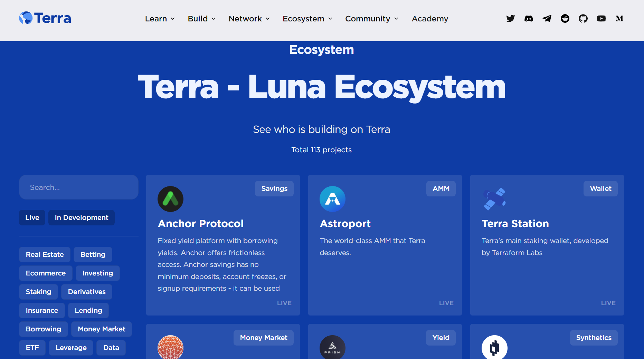The height and width of the screenshot is (359, 644).
Task: Click the 'Total 113 projects' text
Action: tap(321, 150)
